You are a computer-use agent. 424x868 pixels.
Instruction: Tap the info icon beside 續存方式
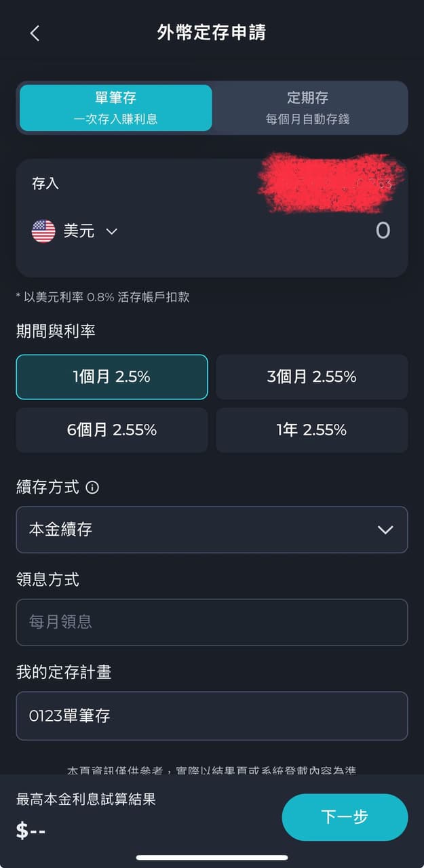pyautogui.click(x=92, y=488)
